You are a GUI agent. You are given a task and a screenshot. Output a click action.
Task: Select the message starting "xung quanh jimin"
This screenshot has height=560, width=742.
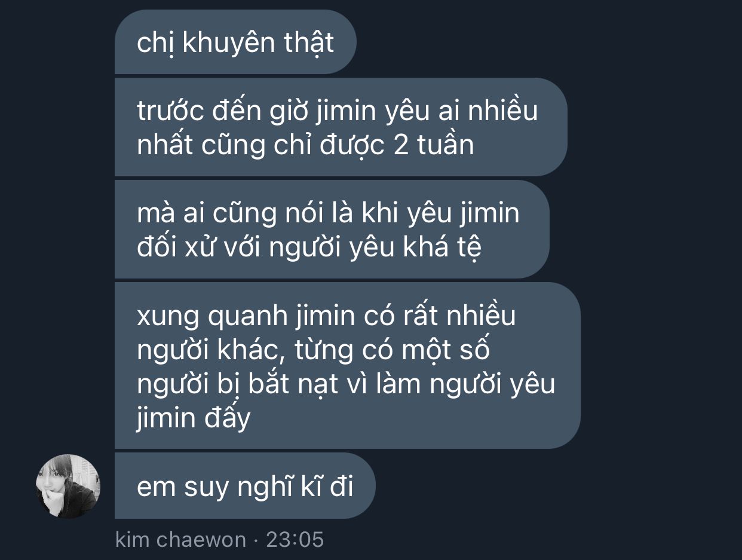(347, 365)
